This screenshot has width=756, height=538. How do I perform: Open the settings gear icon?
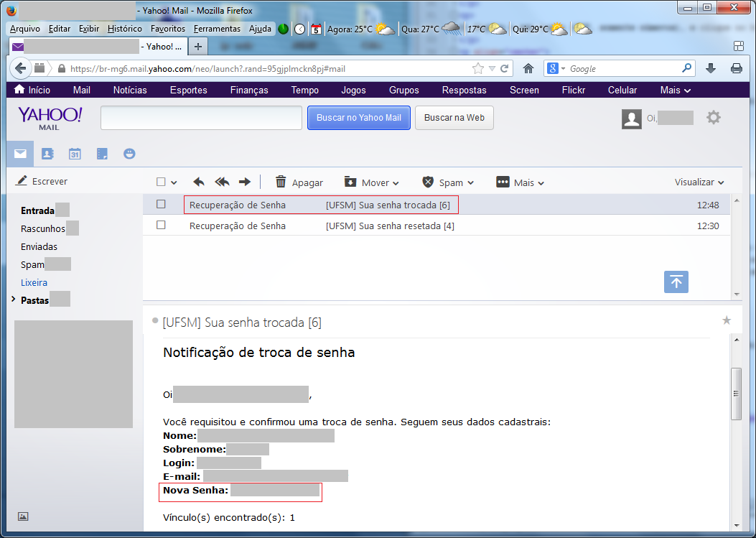pyautogui.click(x=714, y=117)
